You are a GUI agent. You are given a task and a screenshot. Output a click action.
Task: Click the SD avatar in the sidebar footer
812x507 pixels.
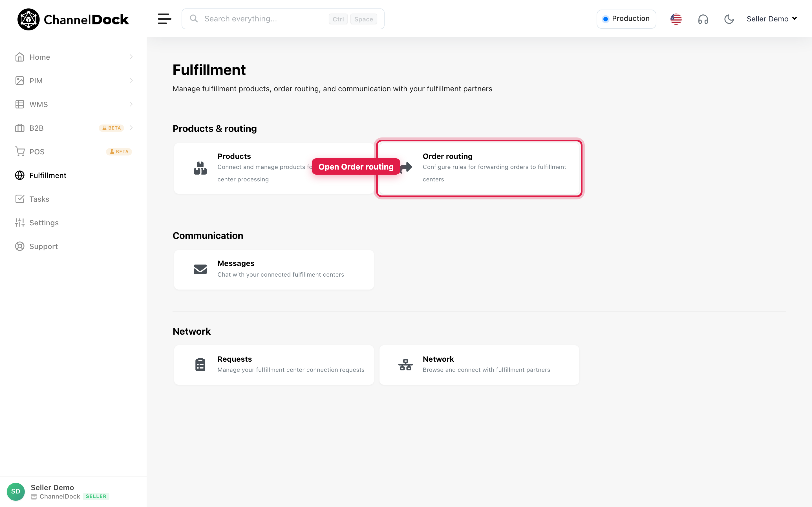click(x=16, y=492)
